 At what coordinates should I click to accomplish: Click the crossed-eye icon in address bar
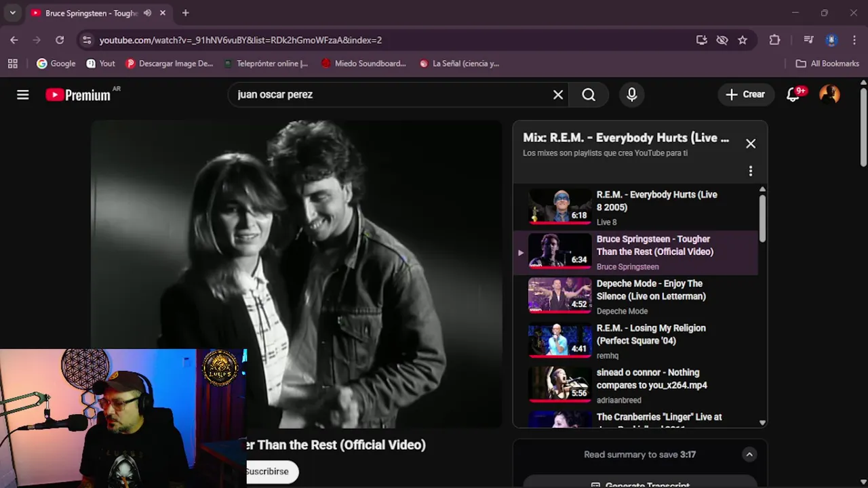(722, 40)
